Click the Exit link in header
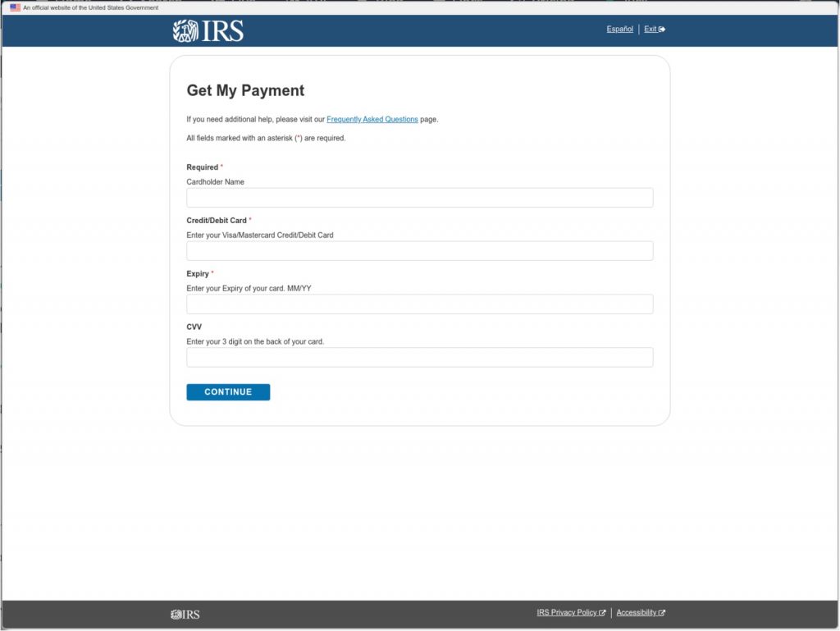Image resolution: width=840 pixels, height=631 pixels. point(650,30)
